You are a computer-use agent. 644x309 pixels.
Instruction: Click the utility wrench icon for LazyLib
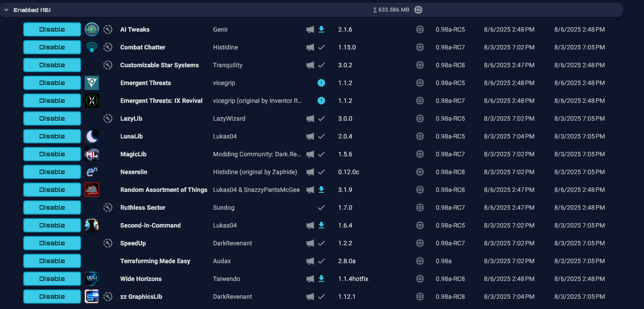(107, 118)
